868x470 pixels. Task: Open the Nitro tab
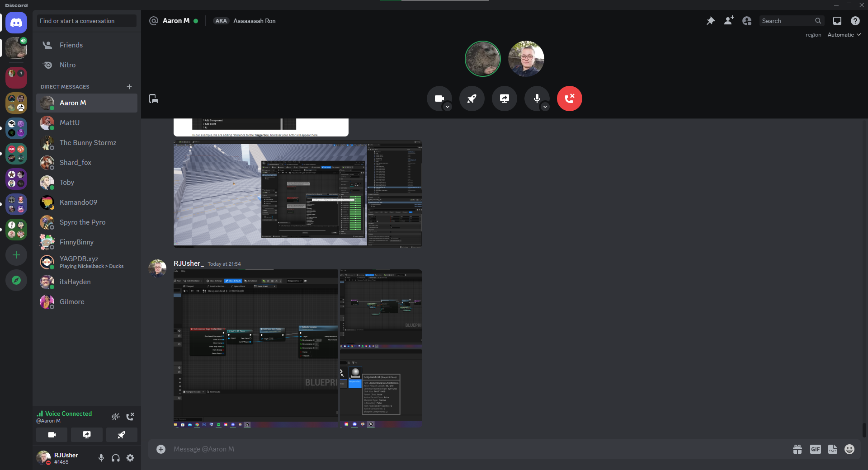[67, 65]
